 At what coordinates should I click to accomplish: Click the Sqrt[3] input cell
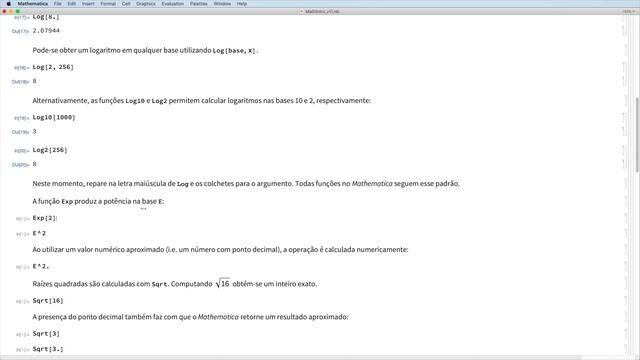click(x=46, y=334)
